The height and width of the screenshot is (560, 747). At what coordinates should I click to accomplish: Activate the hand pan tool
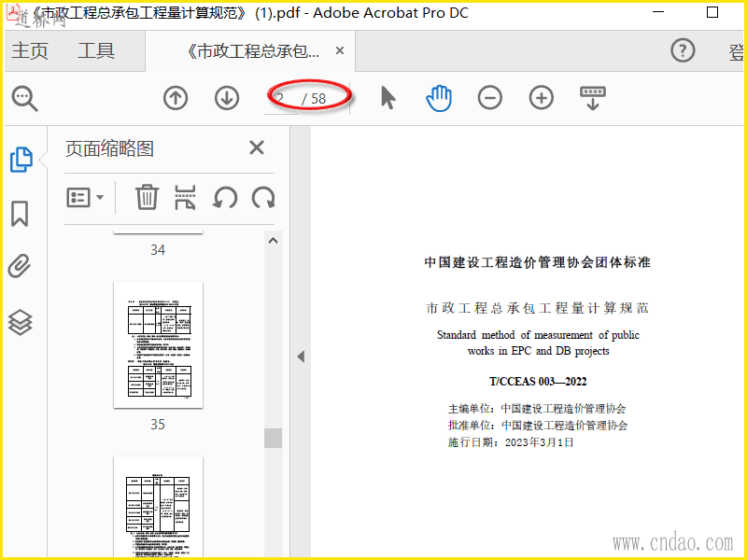tap(439, 98)
